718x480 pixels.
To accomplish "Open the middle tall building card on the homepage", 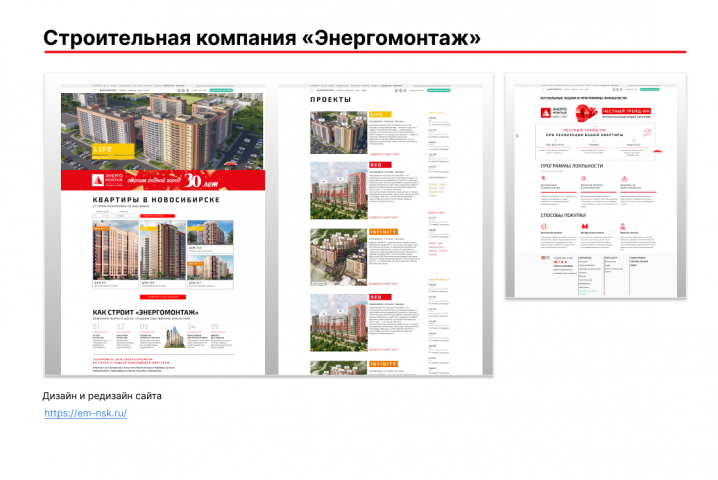I will click(x=163, y=255).
